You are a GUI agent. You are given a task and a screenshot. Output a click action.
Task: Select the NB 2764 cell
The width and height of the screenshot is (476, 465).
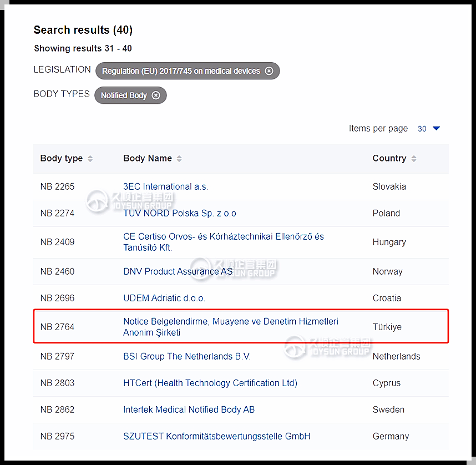click(57, 327)
